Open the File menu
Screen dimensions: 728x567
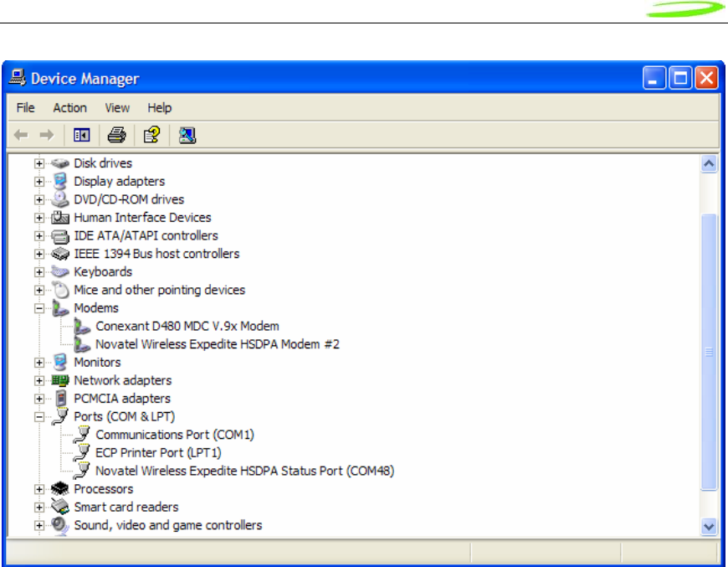26,108
